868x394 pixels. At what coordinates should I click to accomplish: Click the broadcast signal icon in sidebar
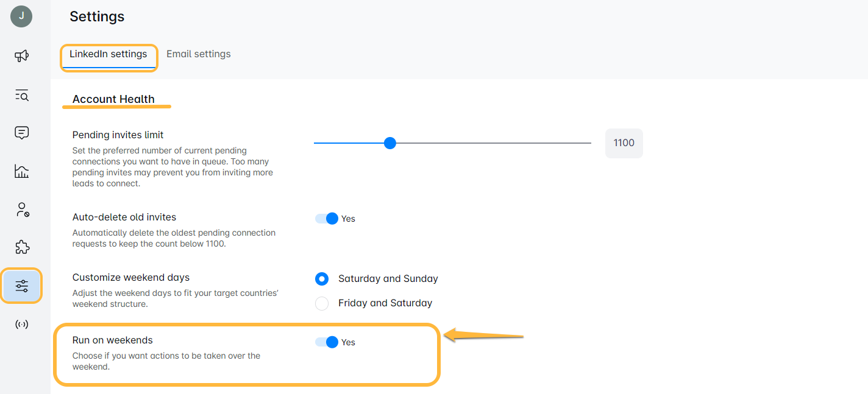click(x=21, y=324)
